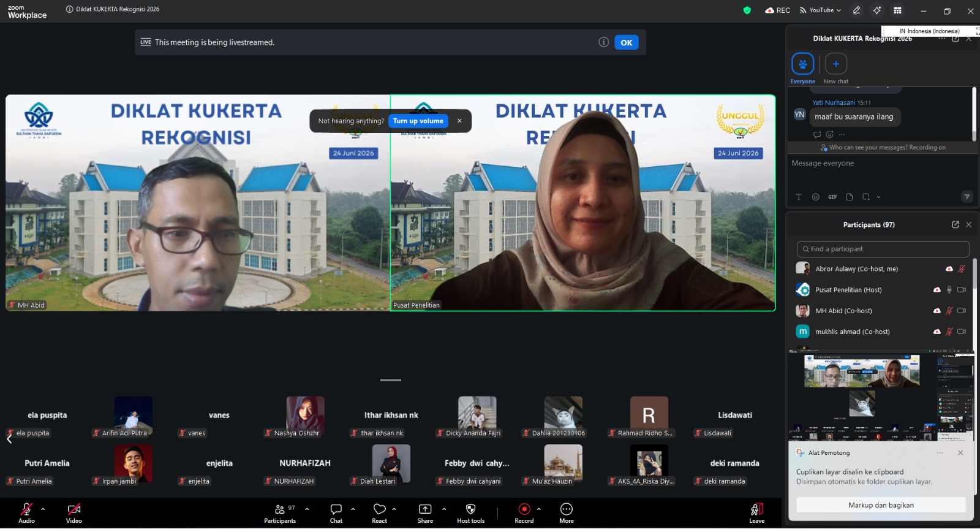
Task: Open YouTube livestream dropdown
Action: coord(820,10)
